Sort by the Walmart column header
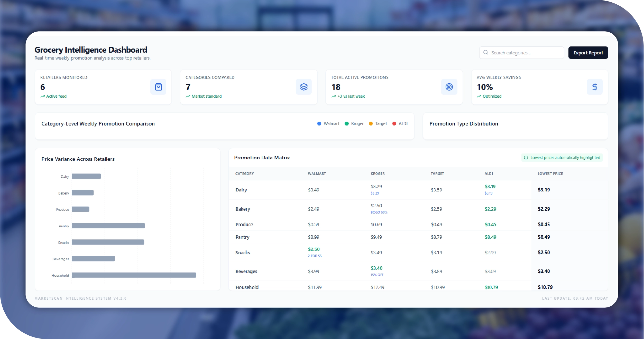This screenshot has width=644, height=339. pos(317,174)
